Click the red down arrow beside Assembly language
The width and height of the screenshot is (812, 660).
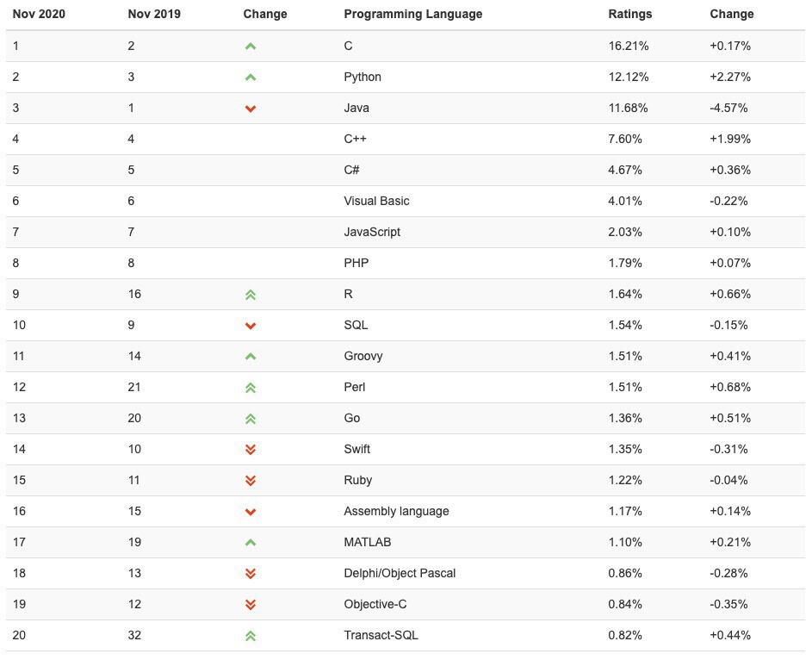tap(251, 512)
